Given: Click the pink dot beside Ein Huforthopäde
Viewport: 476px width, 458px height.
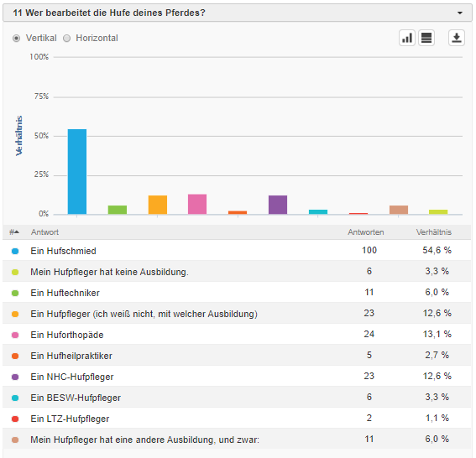Looking at the screenshot, I should (x=15, y=335).
